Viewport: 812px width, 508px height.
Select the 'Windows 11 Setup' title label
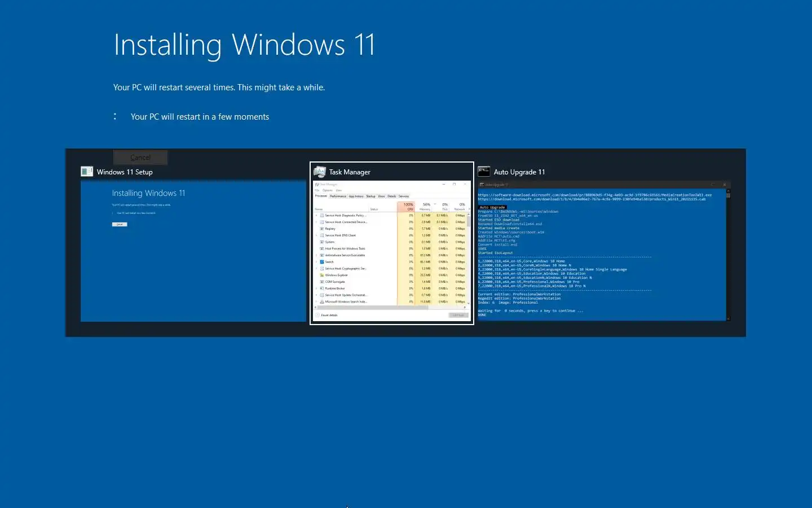coord(125,172)
